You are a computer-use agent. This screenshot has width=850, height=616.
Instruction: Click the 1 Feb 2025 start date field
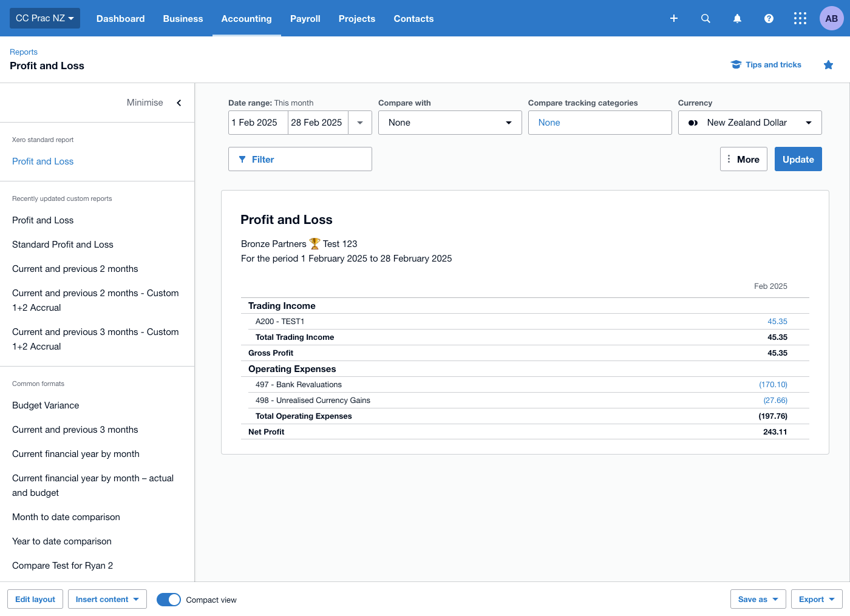pos(258,123)
